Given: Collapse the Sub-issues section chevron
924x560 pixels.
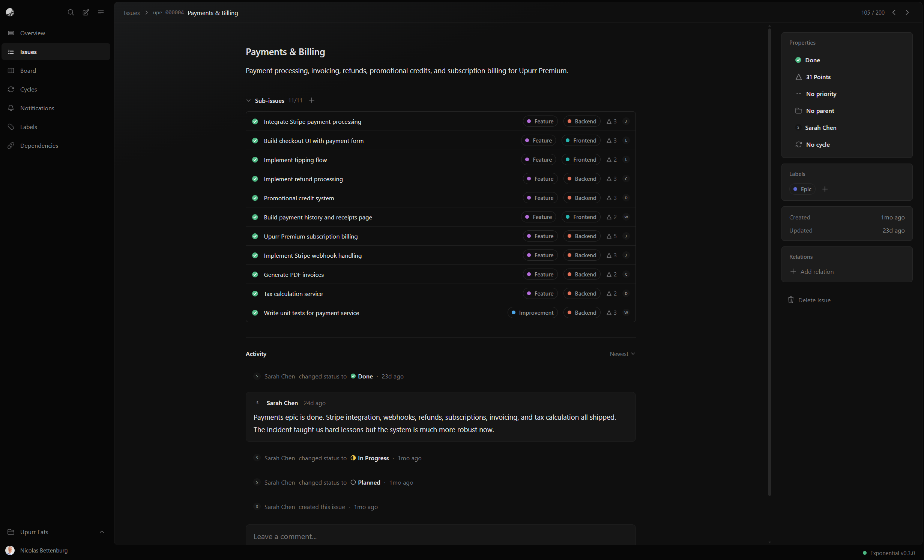Looking at the screenshot, I should [x=248, y=101].
